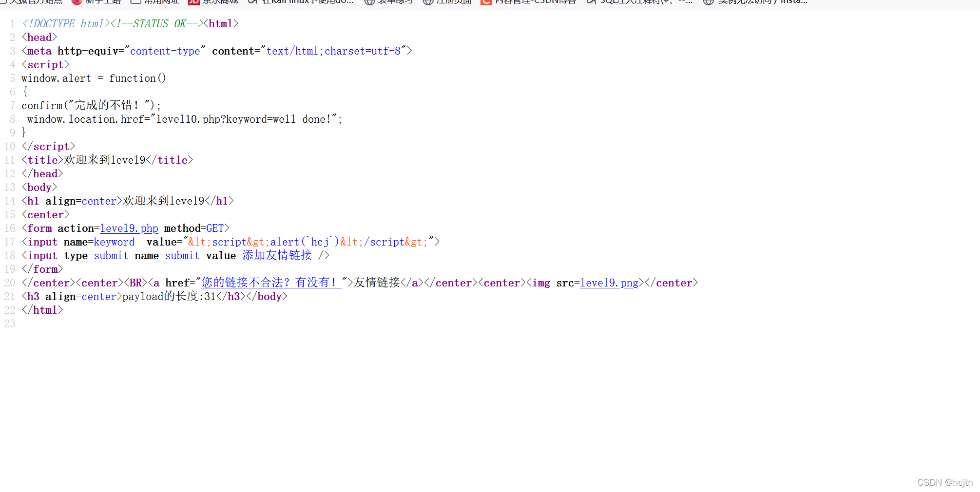Select the closing form tag on line 19
The width and height of the screenshot is (980, 492).
coord(42,269)
